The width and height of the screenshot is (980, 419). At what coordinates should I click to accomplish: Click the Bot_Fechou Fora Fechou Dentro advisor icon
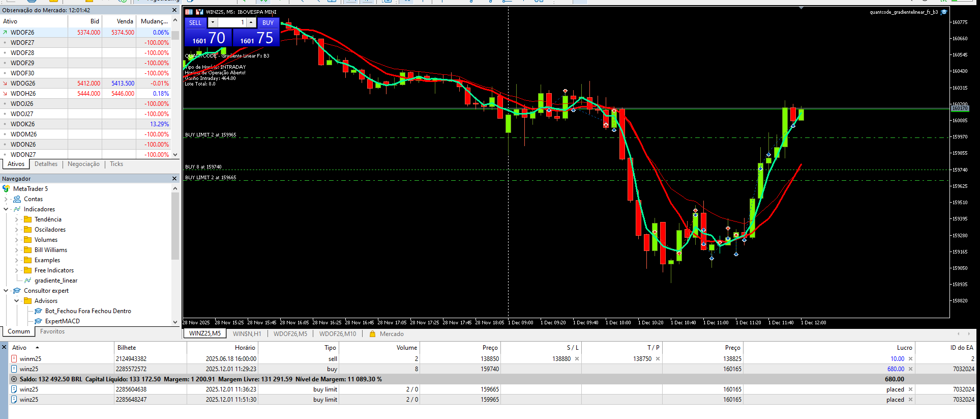click(38, 311)
